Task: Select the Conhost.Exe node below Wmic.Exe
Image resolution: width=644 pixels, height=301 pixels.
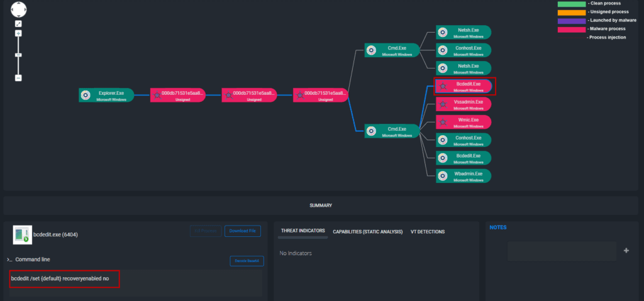Action: point(464,140)
